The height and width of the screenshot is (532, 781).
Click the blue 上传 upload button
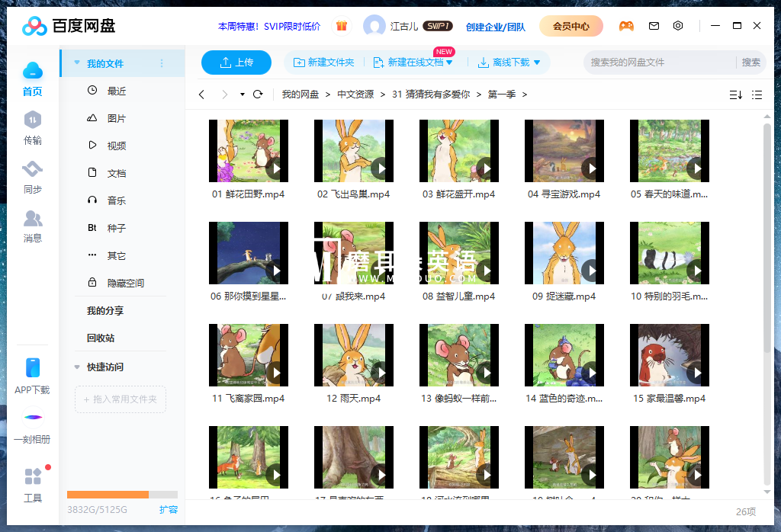click(236, 62)
